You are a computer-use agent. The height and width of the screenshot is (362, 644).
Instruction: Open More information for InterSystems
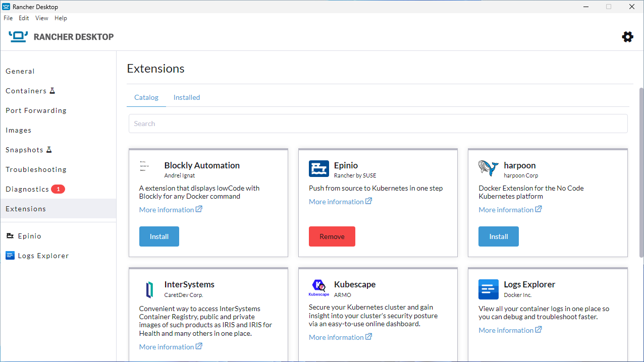click(167, 347)
